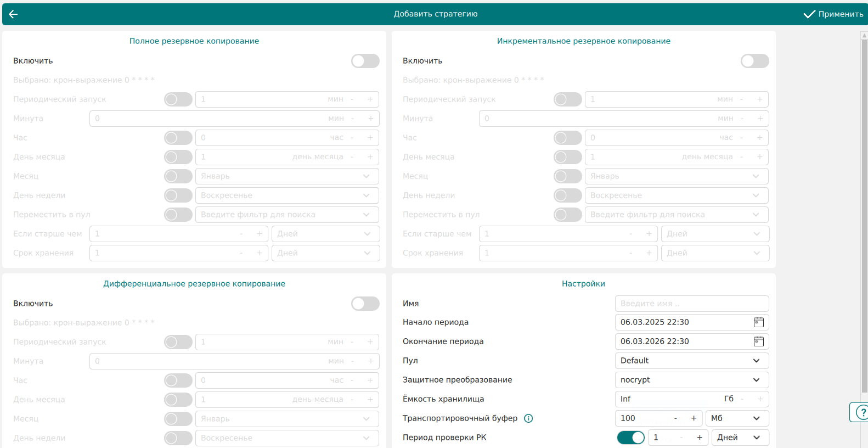Click the back arrow in the header
Viewport: 868px width, 448px height.
pos(13,14)
